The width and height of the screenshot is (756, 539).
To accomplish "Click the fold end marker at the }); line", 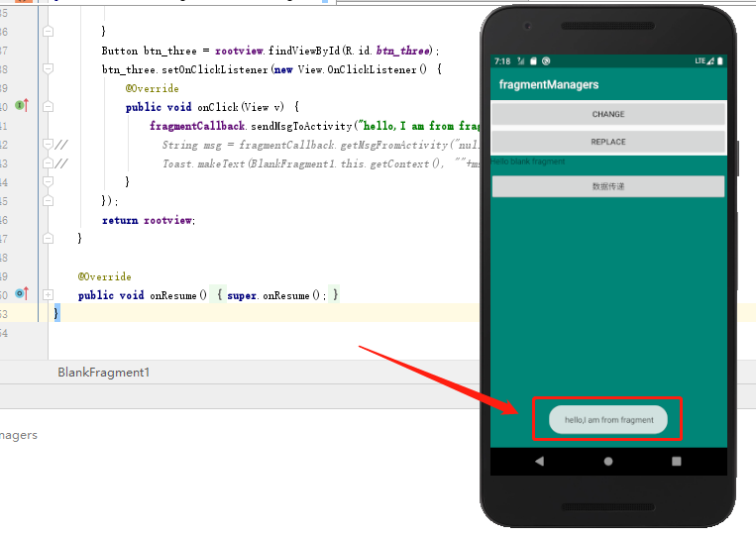I will click(x=49, y=200).
